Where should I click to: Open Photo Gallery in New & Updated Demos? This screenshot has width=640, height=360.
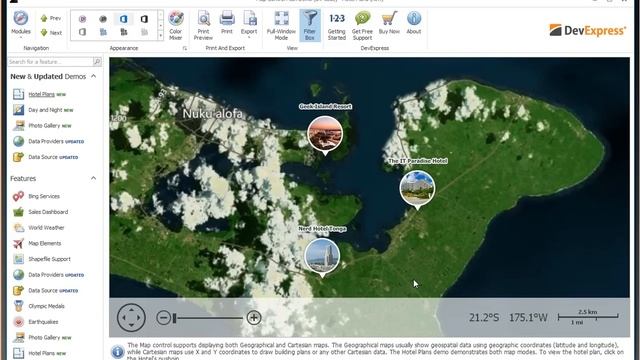[42, 126]
